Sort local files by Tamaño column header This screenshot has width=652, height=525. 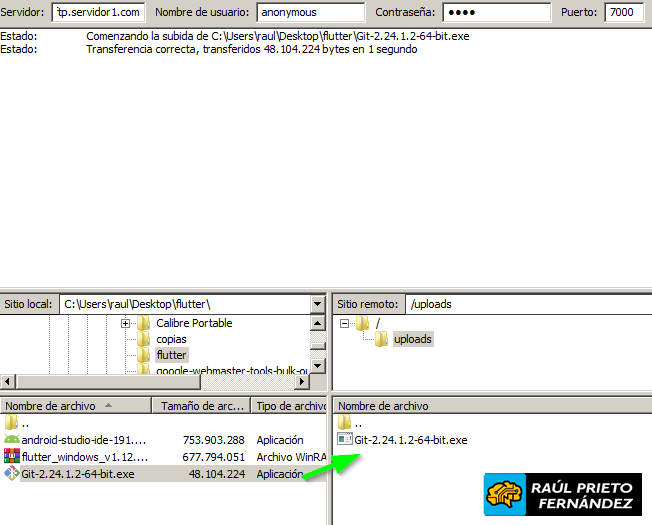pos(200,406)
